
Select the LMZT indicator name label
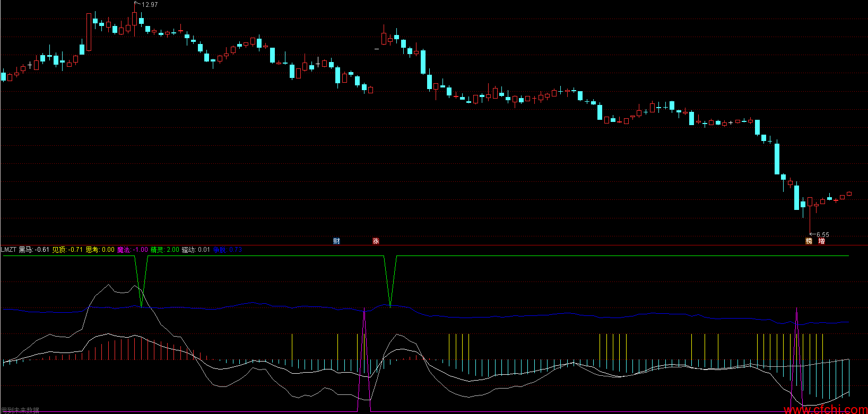(8, 250)
